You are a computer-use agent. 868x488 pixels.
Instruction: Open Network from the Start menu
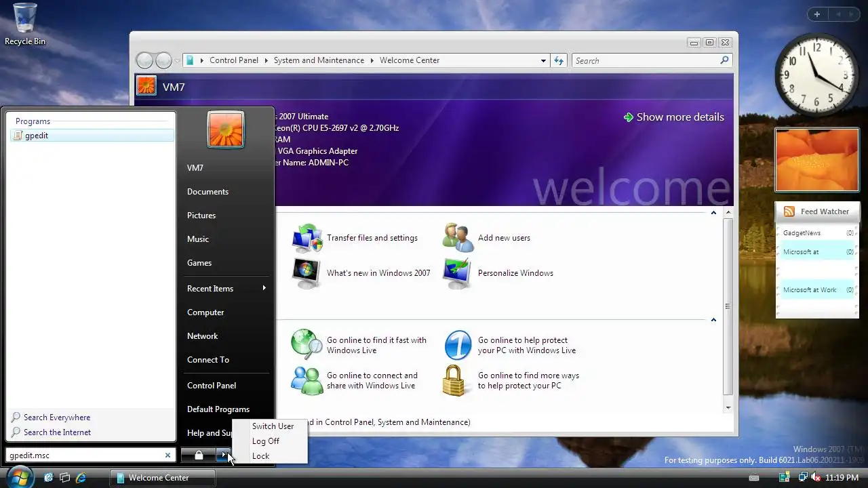[x=202, y=336]
